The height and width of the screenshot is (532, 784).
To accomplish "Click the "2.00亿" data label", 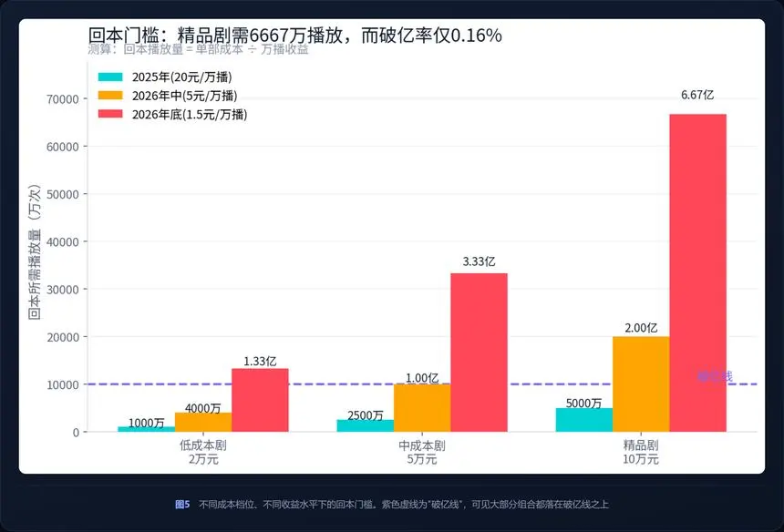I will (641, 328).
